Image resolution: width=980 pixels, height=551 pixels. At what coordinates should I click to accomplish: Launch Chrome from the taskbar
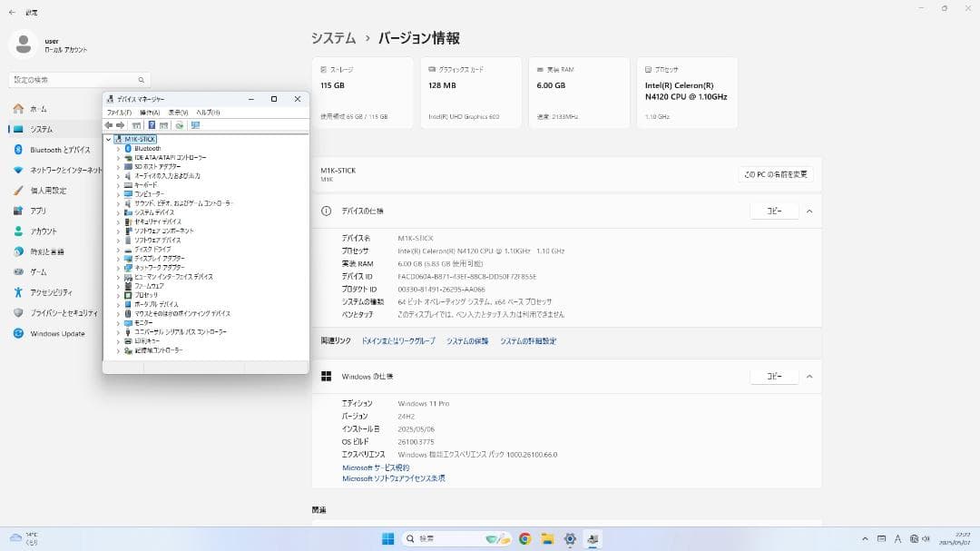524,537
